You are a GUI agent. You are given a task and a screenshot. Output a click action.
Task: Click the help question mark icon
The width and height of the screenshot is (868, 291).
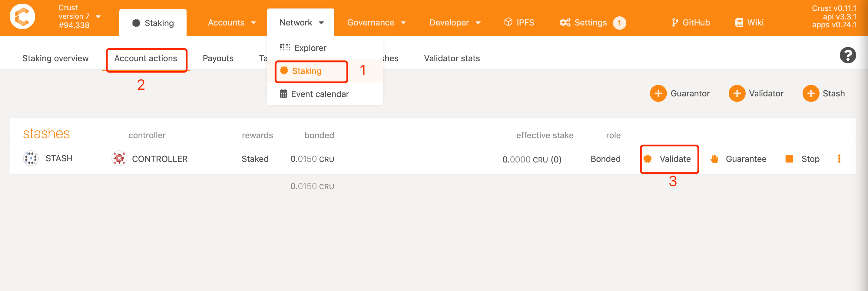[x=848, y=55]
